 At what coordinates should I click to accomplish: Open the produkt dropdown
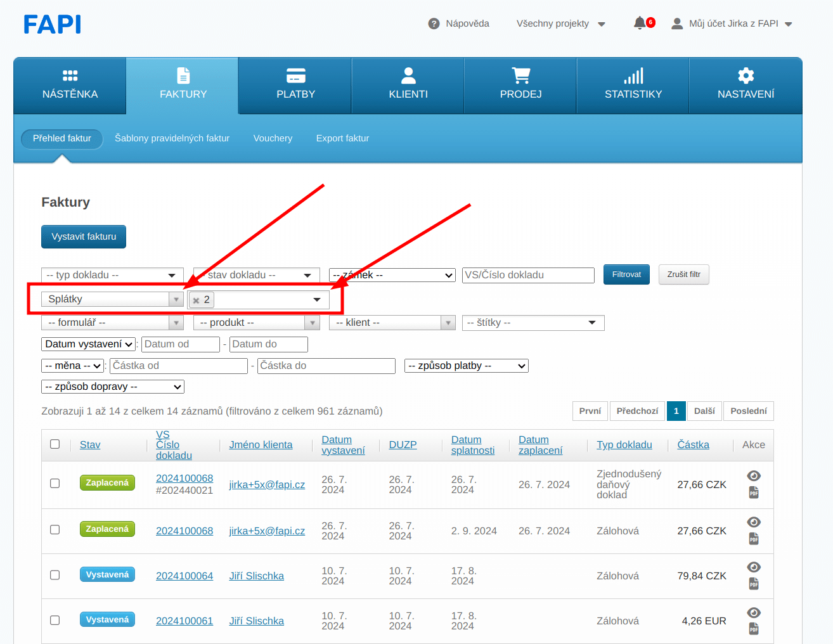point(256,323)
